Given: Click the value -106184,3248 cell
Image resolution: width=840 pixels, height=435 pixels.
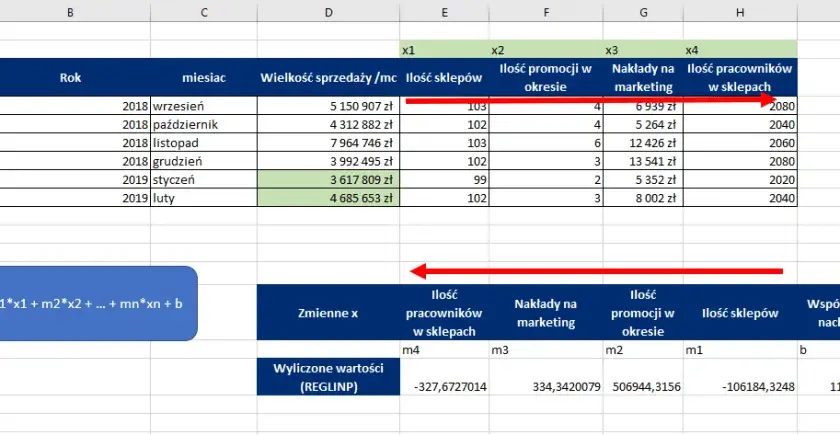Looking at the screenshot, I should [x=740, y=386].
